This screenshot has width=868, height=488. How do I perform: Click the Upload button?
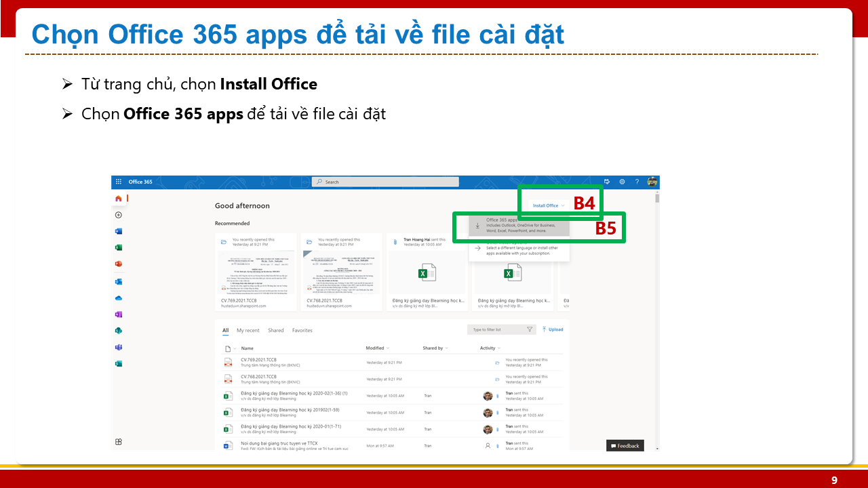tap(552, 329)
